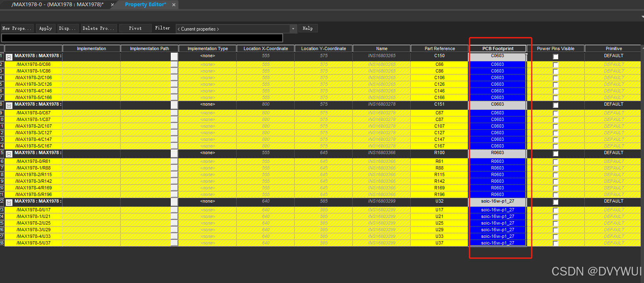Image resolution: width=644 pixels, height=283 pixels.
Task: Select the Implementation Path column header
Action: 150,48
